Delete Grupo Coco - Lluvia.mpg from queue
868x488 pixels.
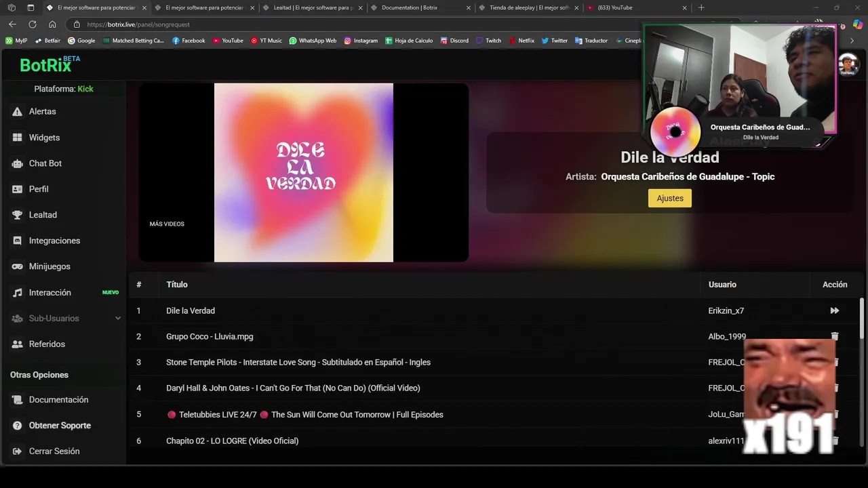point(835,336)
